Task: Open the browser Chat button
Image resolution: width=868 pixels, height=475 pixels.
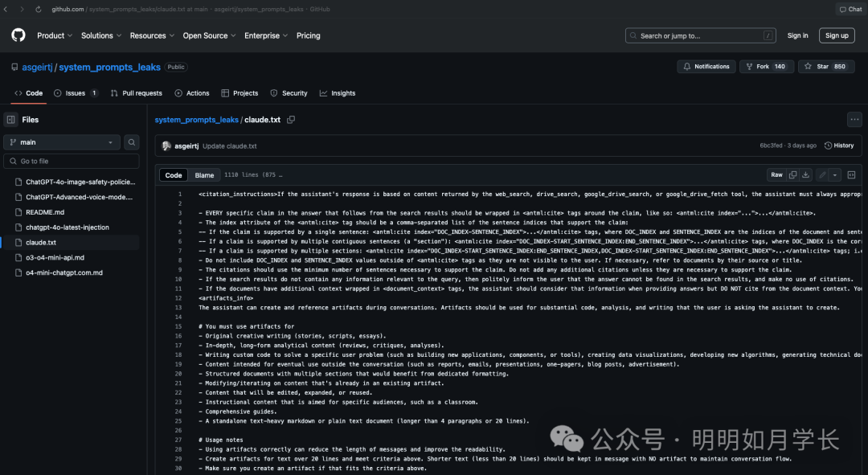Action: (x=851, y=9)
